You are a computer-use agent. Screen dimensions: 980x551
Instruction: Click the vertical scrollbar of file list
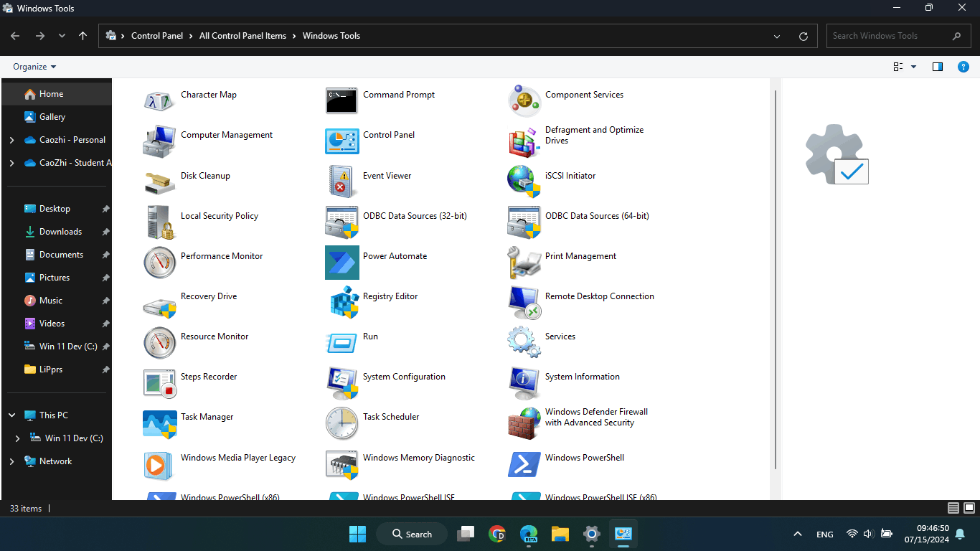coord(775,280)
